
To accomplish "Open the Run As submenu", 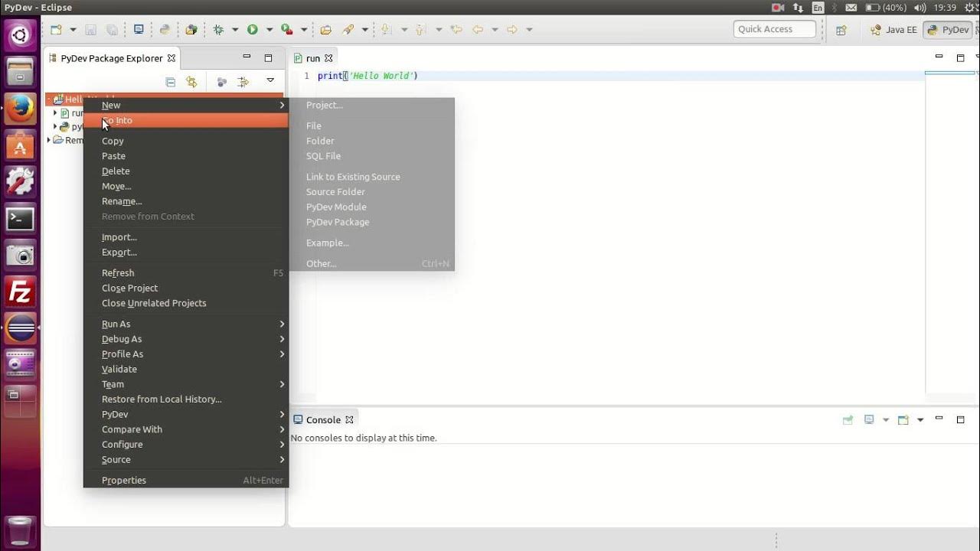I will (186, 324).
